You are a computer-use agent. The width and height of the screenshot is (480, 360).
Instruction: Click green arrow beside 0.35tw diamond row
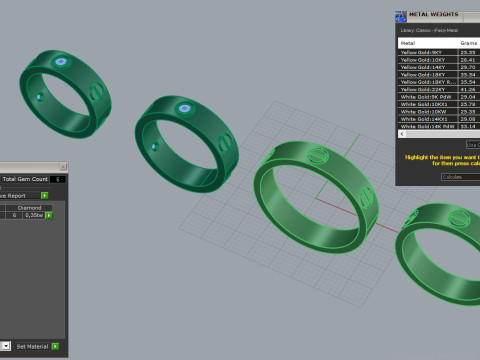coord(49,215)
